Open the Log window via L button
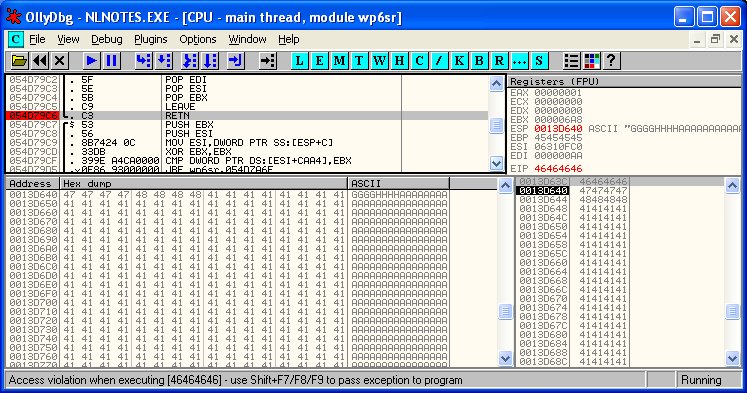The image size is (747, 393). (300, 60)
